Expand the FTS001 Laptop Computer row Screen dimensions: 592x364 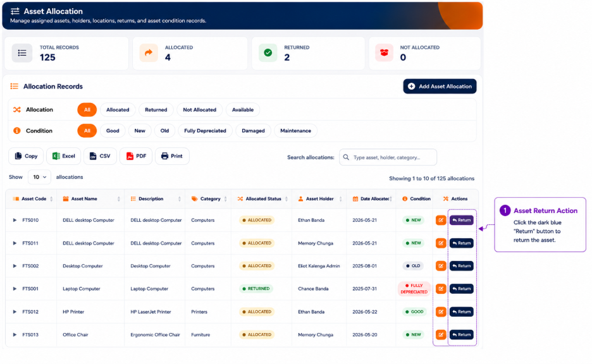(15, 289)
